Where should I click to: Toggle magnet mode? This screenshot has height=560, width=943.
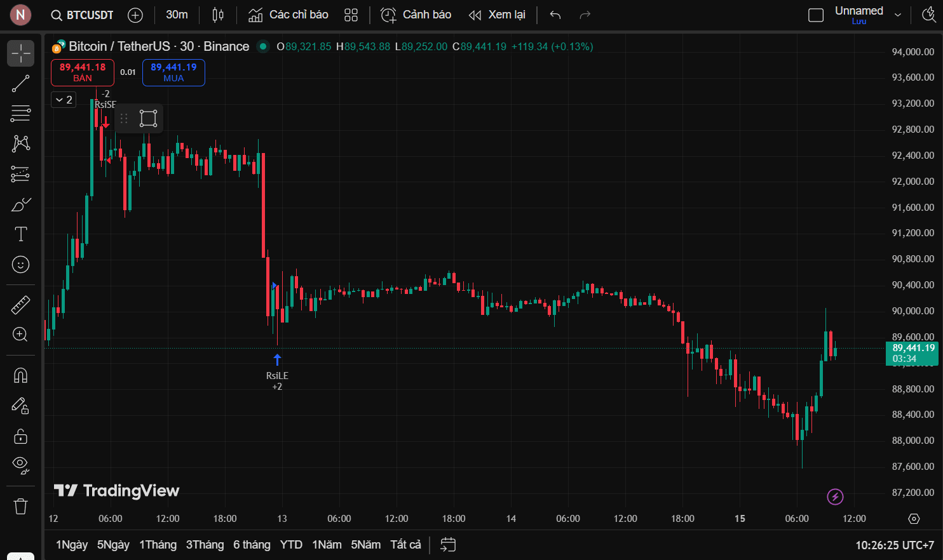[20, 375]
